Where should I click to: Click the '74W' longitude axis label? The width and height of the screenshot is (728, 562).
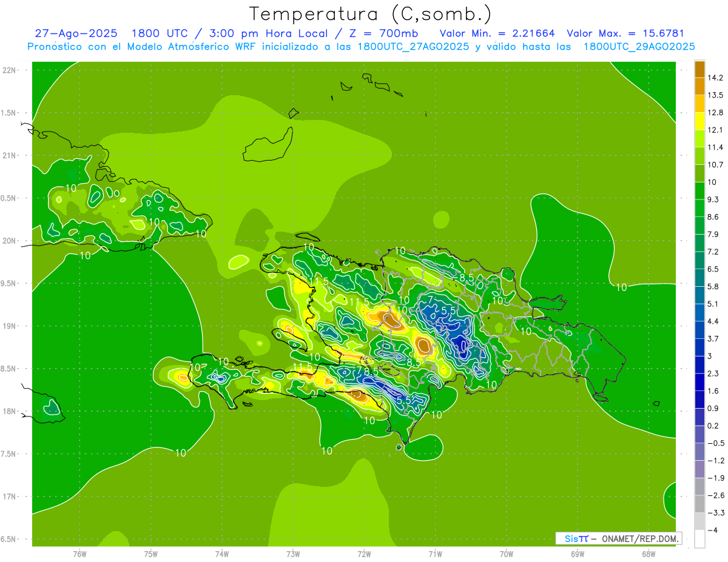(222, 554)
